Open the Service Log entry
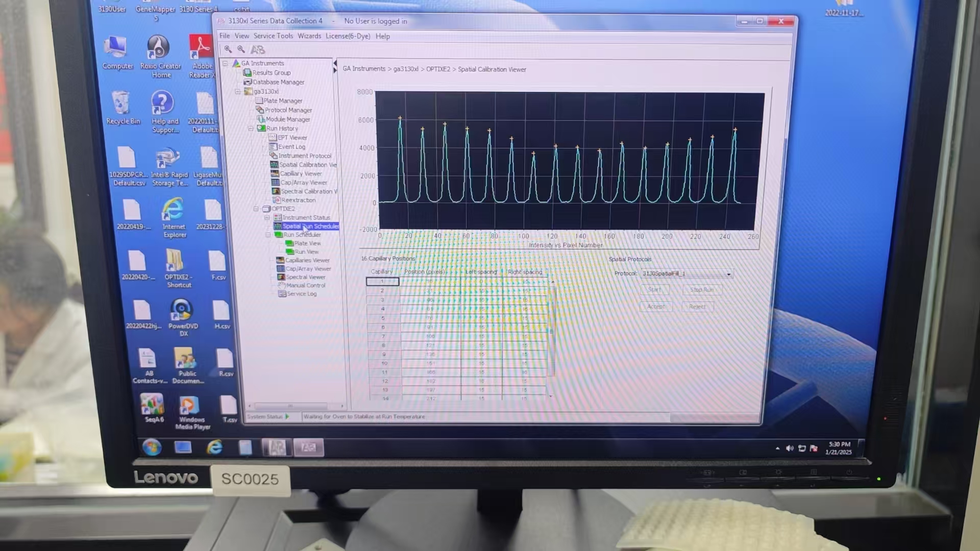This screenshot has height=551, width=980. click(x=301, y=293)
